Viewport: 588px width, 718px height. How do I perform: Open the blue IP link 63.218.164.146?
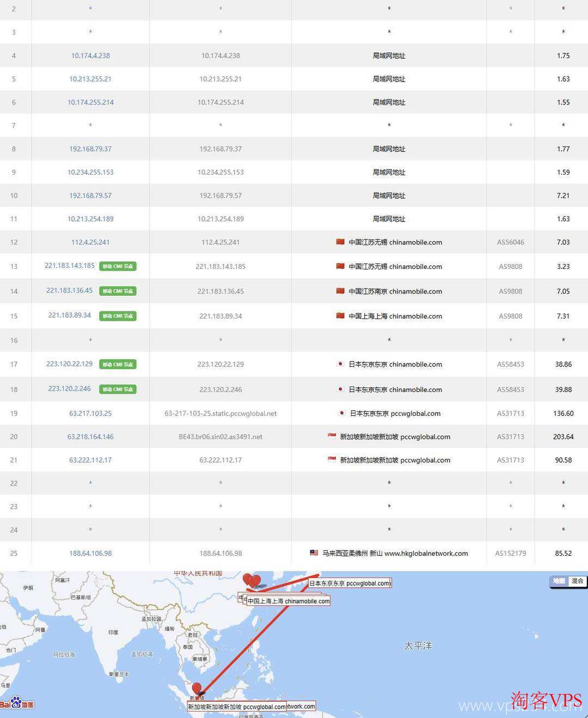[x=90, y=437]
